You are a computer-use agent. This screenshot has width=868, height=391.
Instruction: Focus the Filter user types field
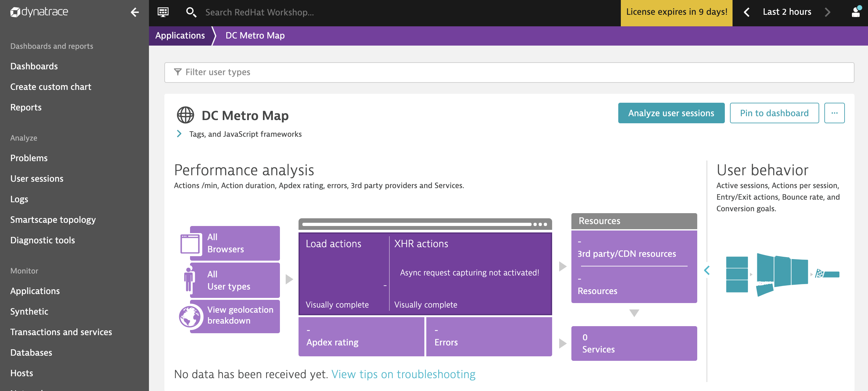click(509, 72)
